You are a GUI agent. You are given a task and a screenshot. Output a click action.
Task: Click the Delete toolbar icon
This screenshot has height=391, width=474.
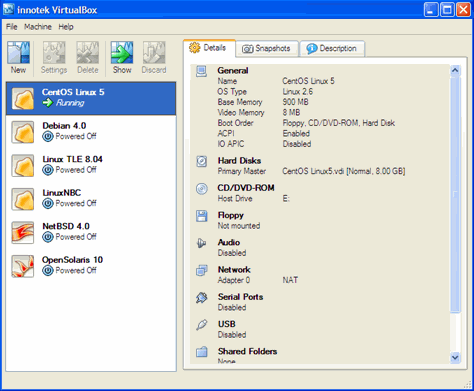(88, 53)
